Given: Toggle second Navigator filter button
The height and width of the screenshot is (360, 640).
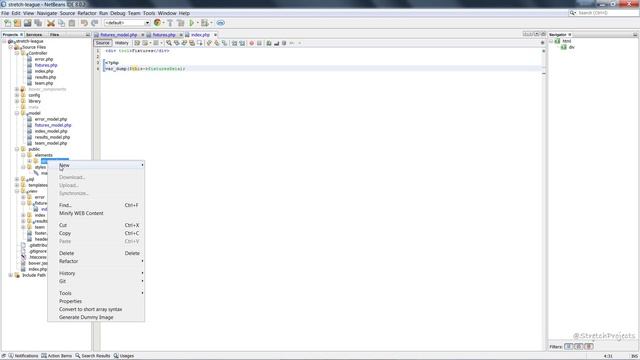Looking at the screenshot, I should (578, 347).
